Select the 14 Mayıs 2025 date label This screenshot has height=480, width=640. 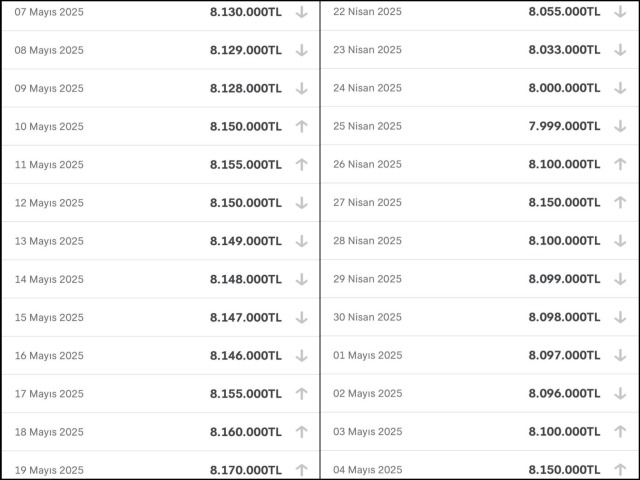click(x=49, y=280)
